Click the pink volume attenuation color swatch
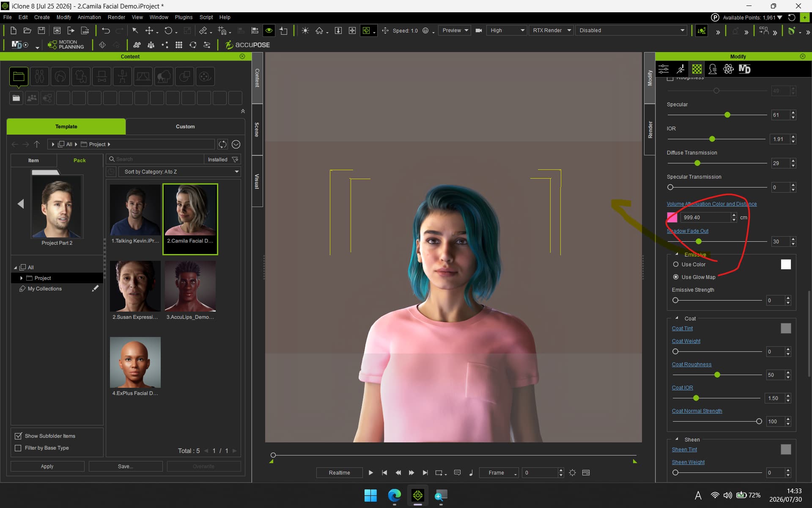Viewport: 812px width, 508px height. (x=672, y=217)
